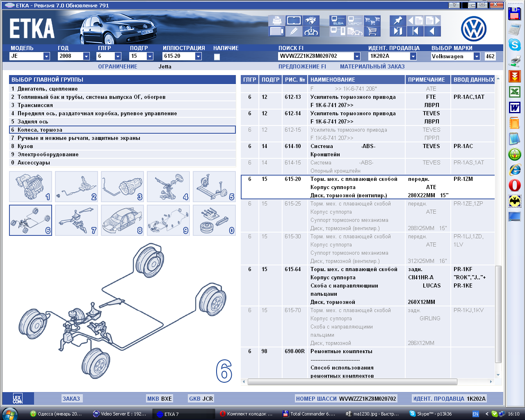Image resolution: width=525 pixels, height=420 pixels.
Task: Click ПРЕДЛОЖЕНИЕ FI link
Action: [302, 66]
